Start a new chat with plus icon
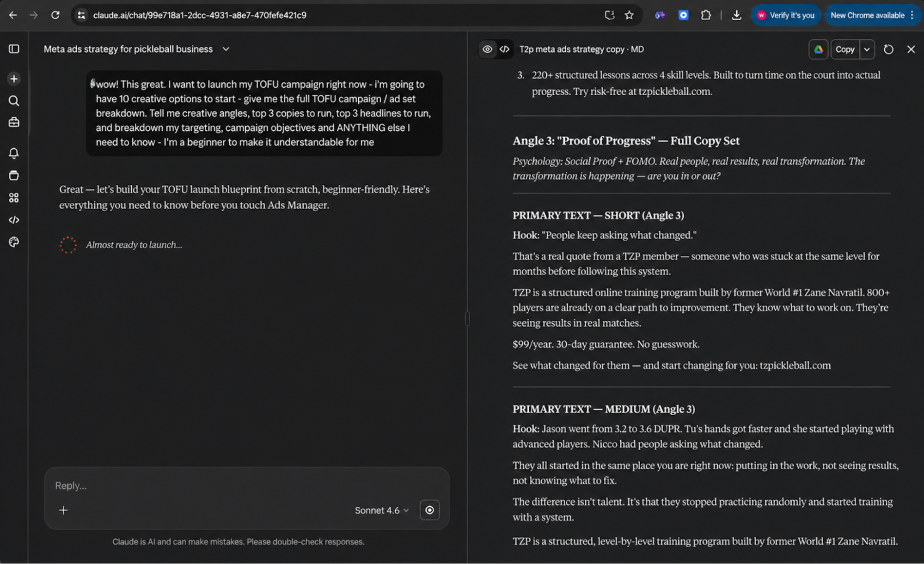Viewport: 924px width, 564px height. click(x=14, y=79)
